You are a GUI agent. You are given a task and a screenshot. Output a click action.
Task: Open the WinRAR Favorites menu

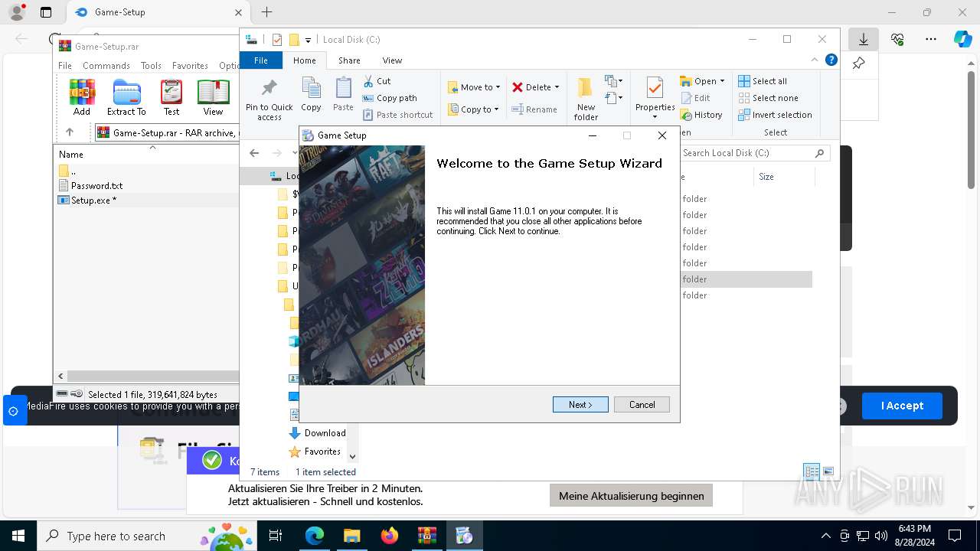(x=190, y=66)
